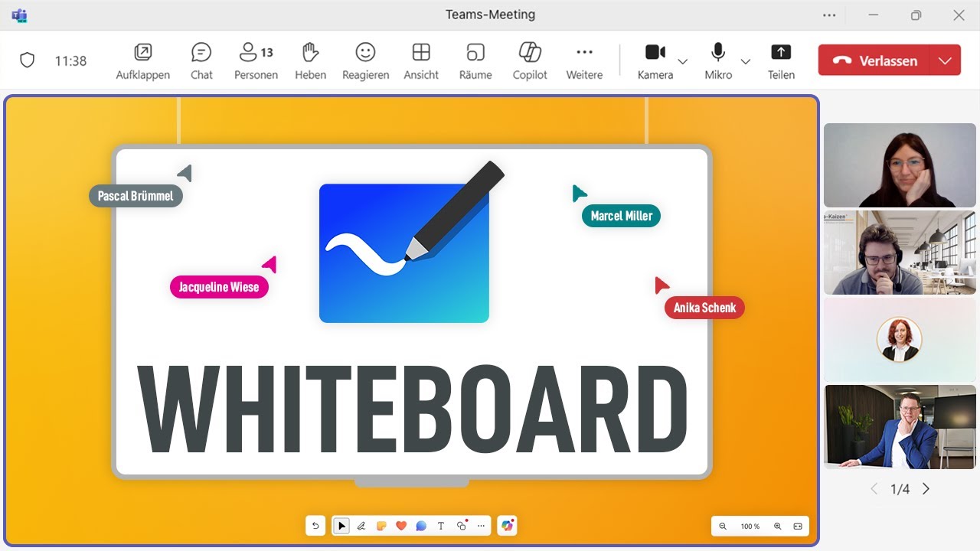Click the 100 % zoom level
Screen dimensions: 980x551
click(750, 527)
